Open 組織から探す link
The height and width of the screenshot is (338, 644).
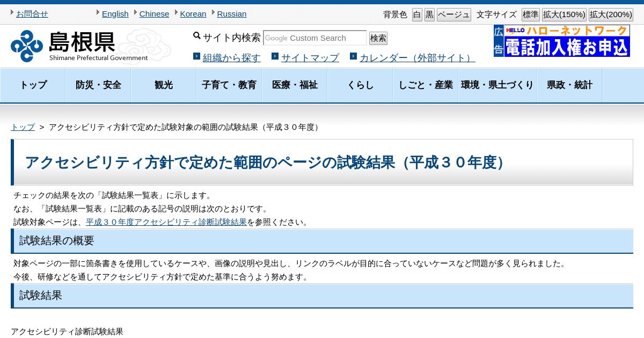232,58
